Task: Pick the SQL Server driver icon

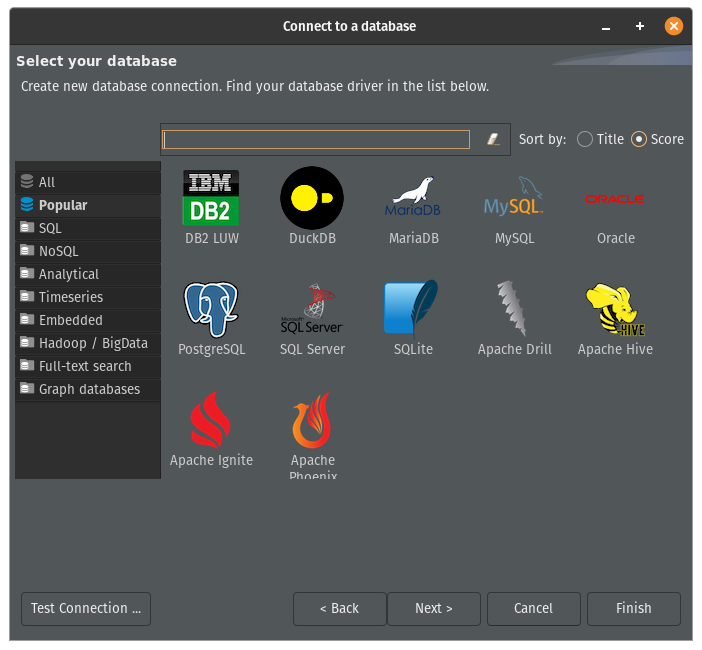Action: point(312,308)
